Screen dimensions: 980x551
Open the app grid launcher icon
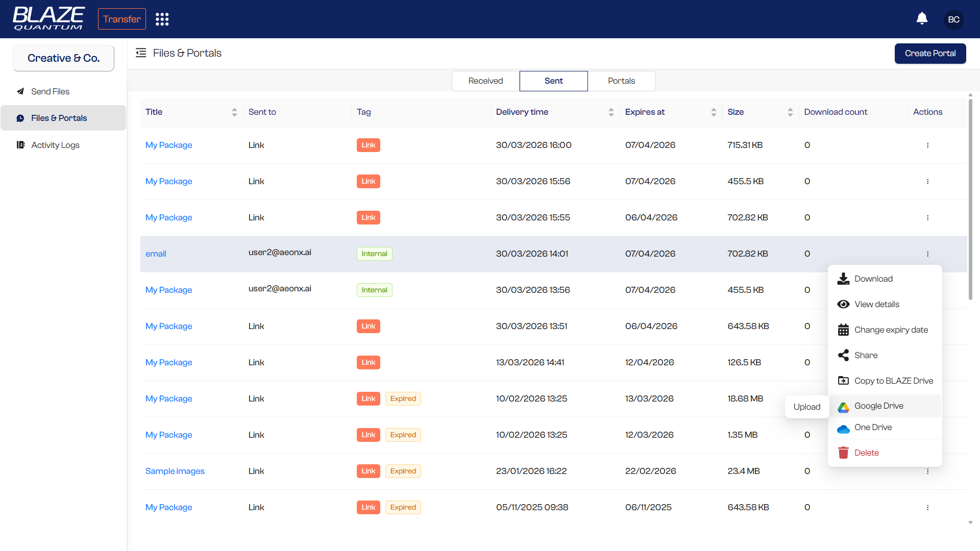[162, 19]
